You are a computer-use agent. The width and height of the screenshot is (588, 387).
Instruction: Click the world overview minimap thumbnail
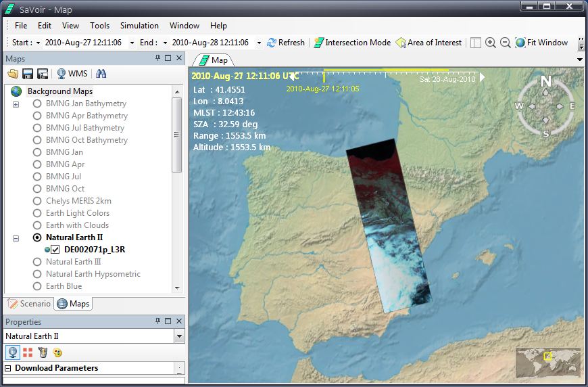coord(547,363)
